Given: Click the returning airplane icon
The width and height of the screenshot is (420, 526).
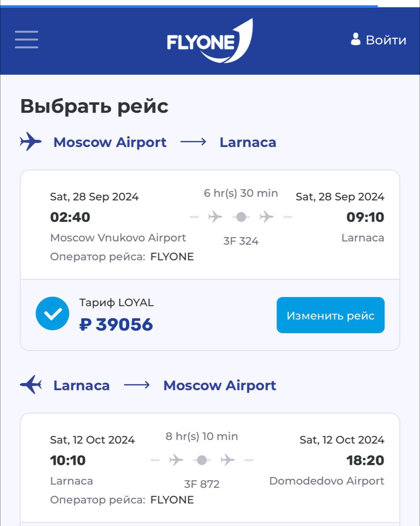Looking at the screenshot, I should click(31, 385).
